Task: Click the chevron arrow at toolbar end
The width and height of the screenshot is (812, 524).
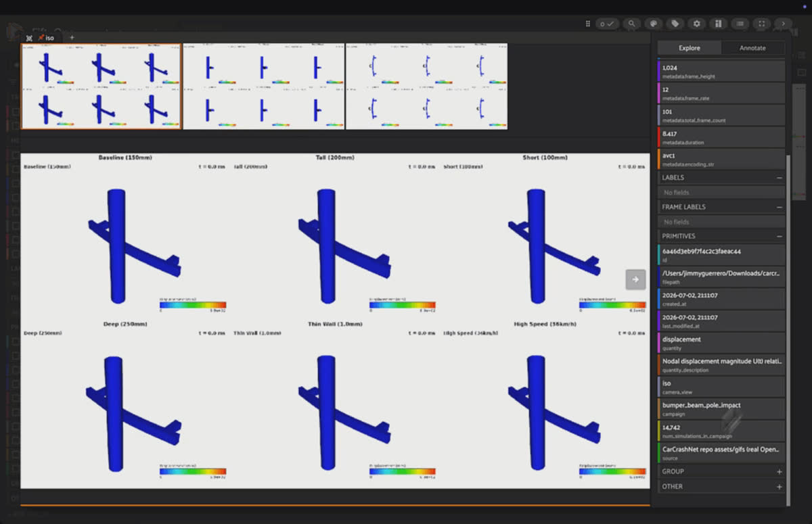Action: (x=784, y=24)
